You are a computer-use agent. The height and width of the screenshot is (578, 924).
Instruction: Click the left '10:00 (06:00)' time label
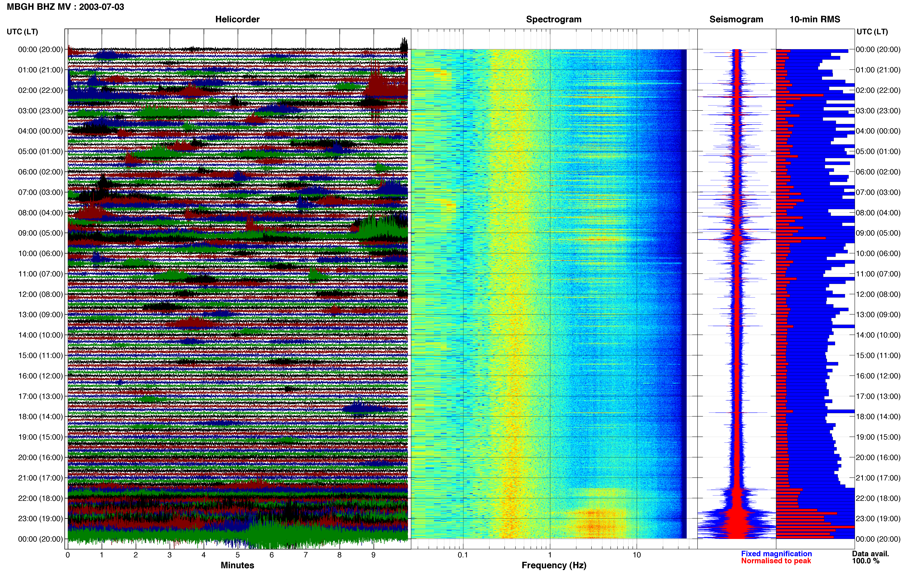point(41,253)
